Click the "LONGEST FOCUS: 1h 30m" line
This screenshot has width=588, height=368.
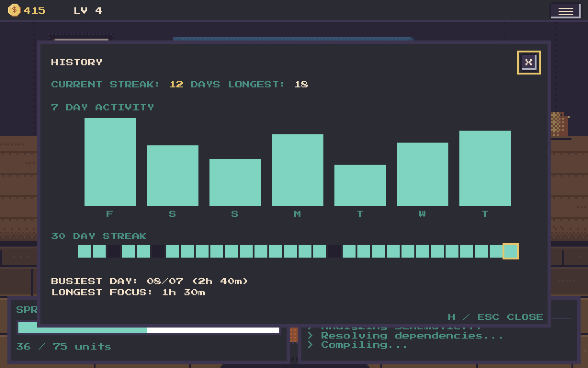coord(128,292)
